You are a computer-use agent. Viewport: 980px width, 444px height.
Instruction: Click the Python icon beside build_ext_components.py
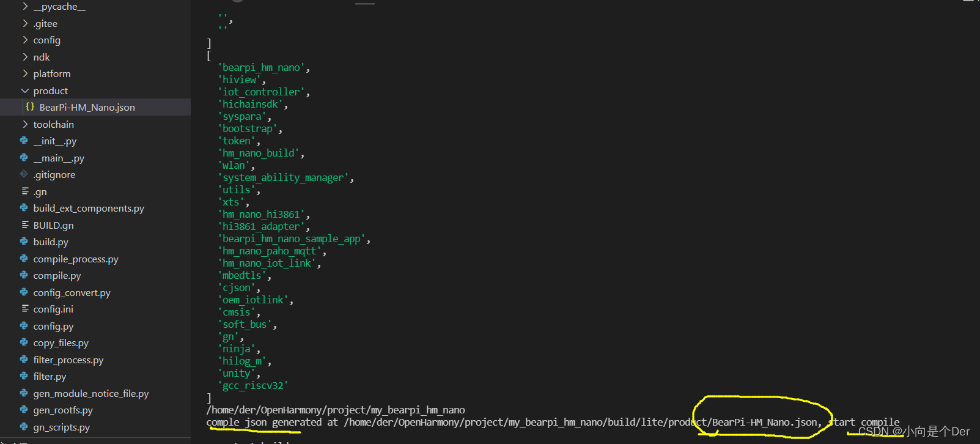(x=24, y=208)
